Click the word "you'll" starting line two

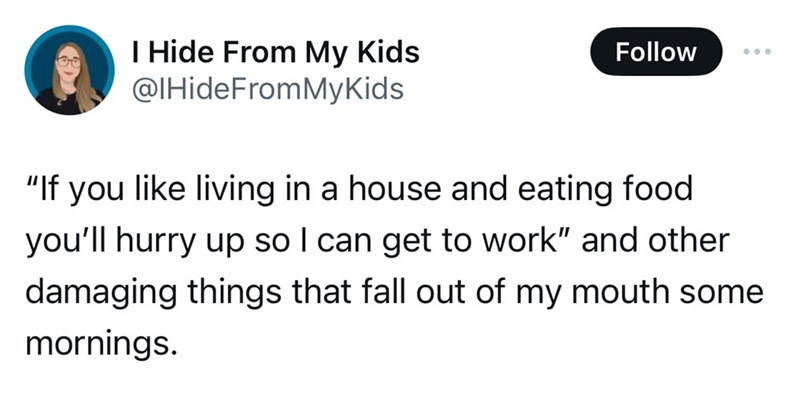click(66, 242)
